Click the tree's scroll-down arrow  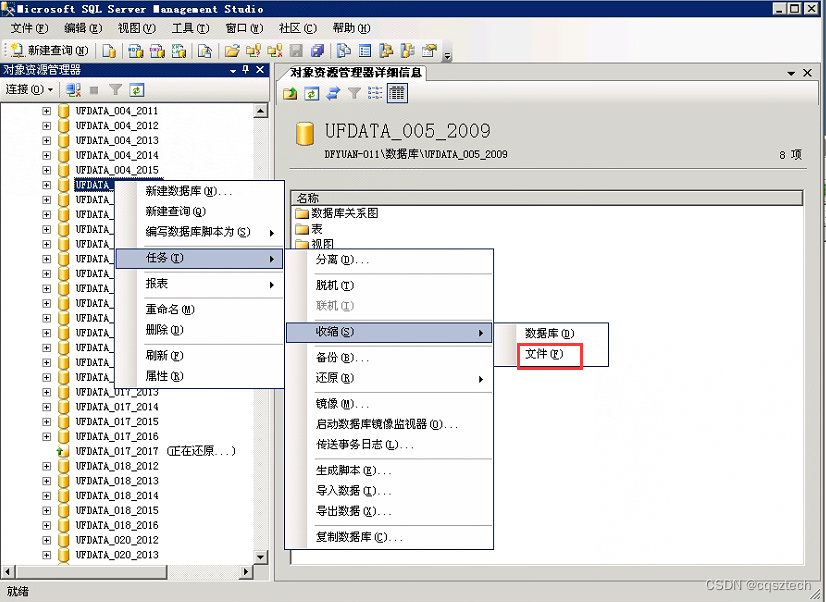tap(261, 557)
